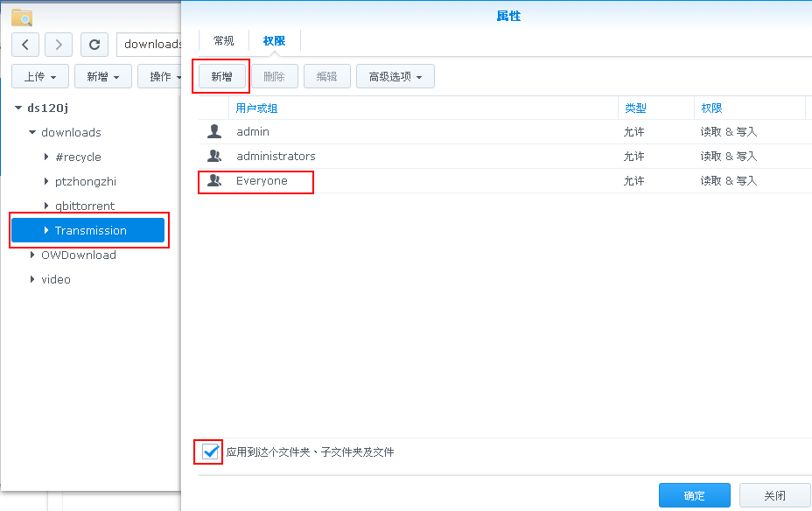Open the 上传 dropdown menu
The width and height of the screenshot is (812, 511).
(40, 77)
